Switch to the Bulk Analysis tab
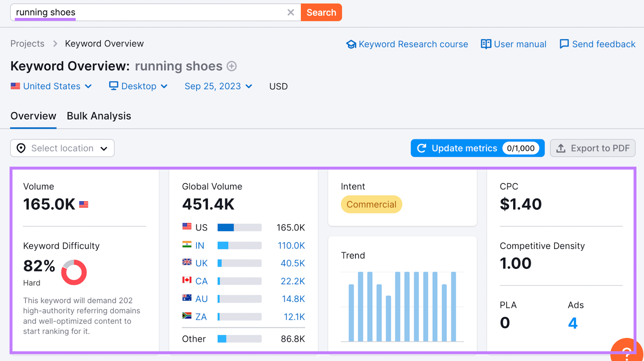The image size is (644, 361). (99, 116)
